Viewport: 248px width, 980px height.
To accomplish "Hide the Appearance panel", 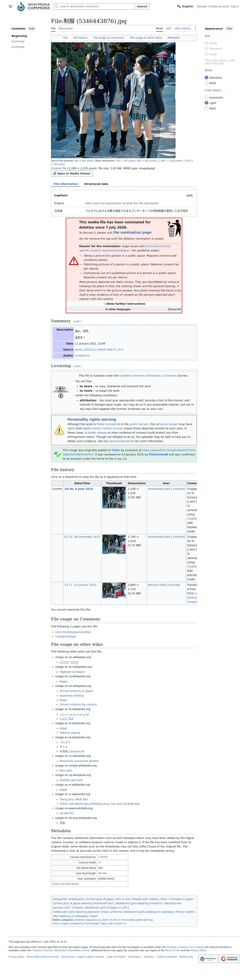I will pos(229,29).
